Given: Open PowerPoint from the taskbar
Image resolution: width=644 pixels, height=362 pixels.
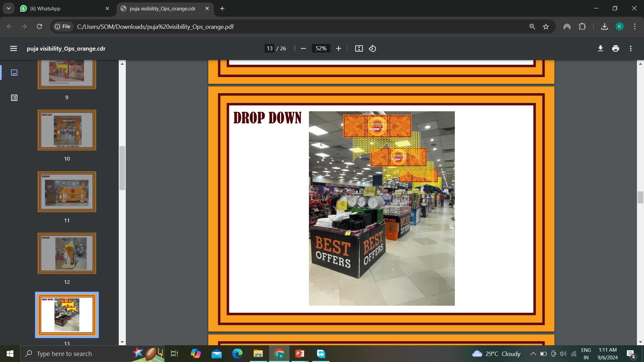Looking at the screenshot, I should (300, 354).
